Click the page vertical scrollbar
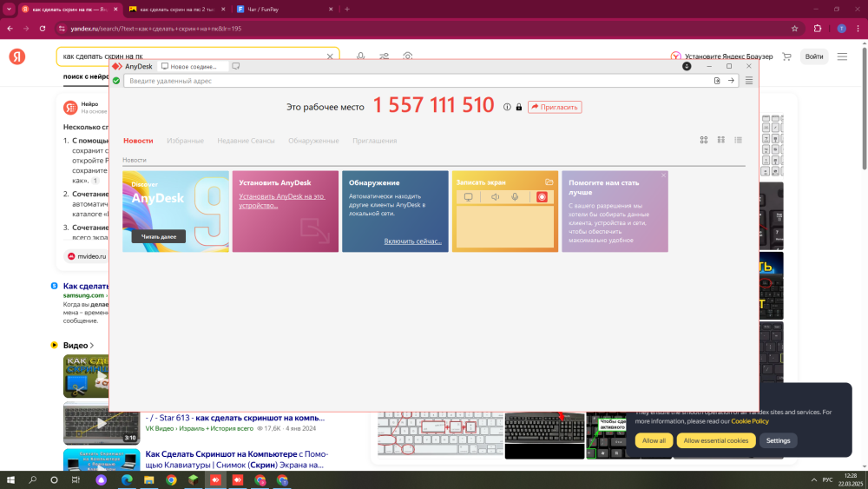This screenshot has height=489, width=868. pyautogui.click(x=865, y=109)
